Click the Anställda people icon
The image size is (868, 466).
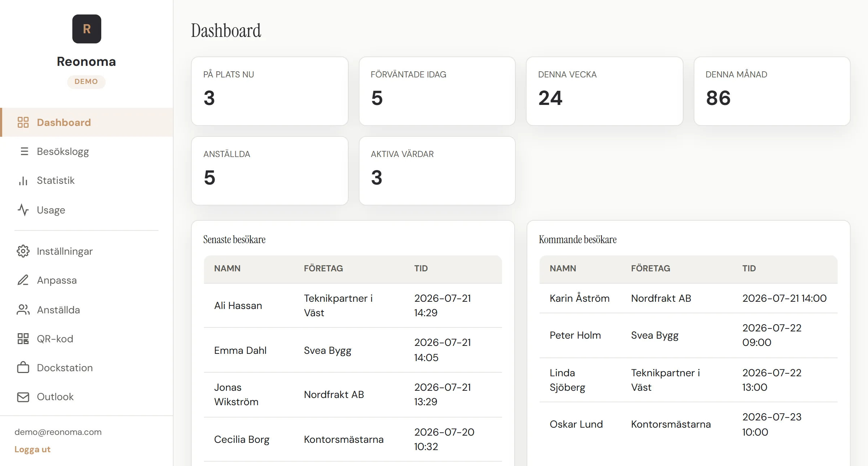pos(23,310)
